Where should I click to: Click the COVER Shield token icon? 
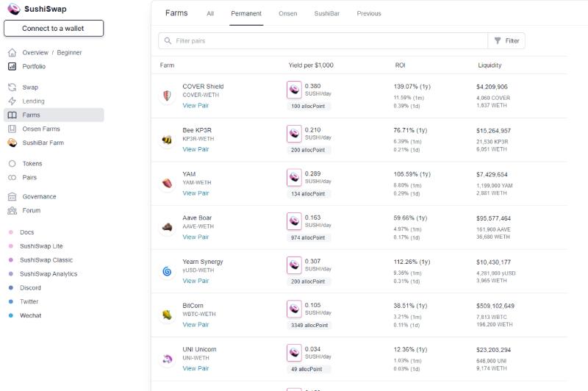[167, 96]
